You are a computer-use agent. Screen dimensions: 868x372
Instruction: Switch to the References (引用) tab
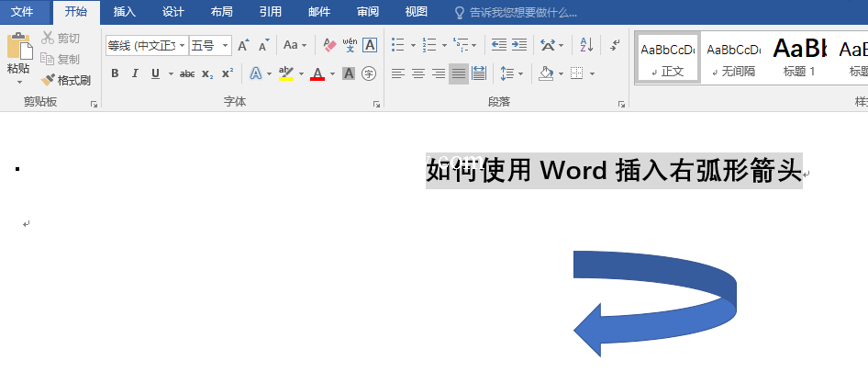point(271,12)
